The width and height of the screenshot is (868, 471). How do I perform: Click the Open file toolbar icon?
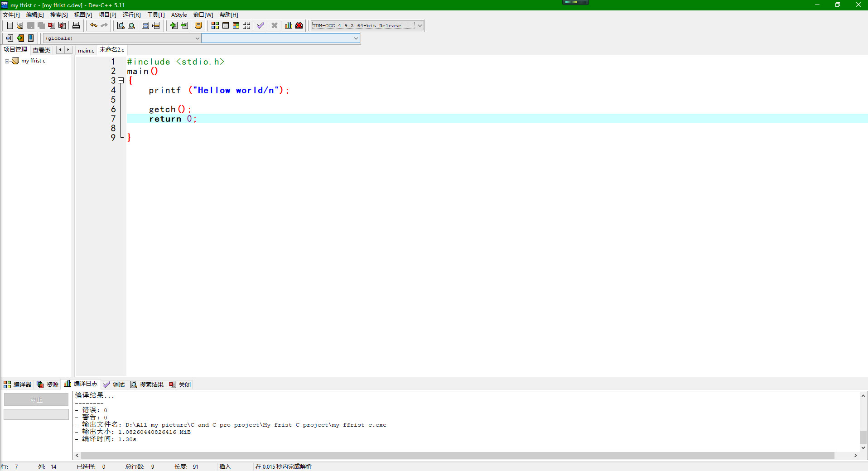click(20, 25)
